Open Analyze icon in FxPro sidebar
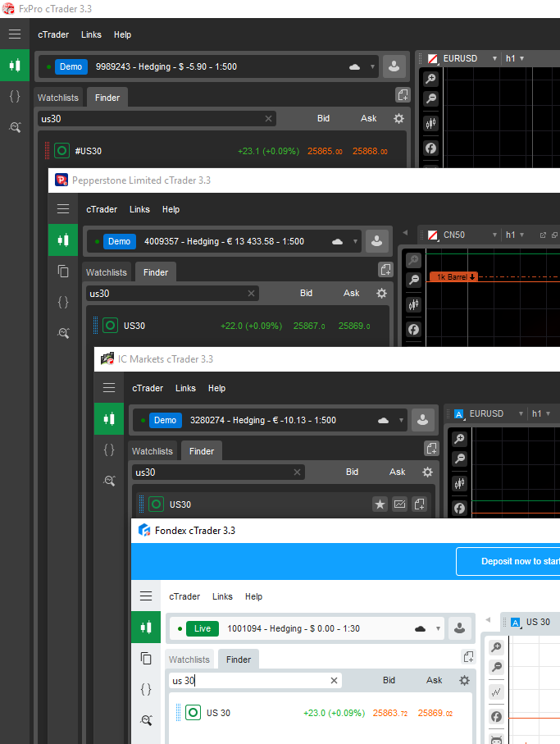Image resolution: width=560 pixels, height=744 pixels. (15, 127)
